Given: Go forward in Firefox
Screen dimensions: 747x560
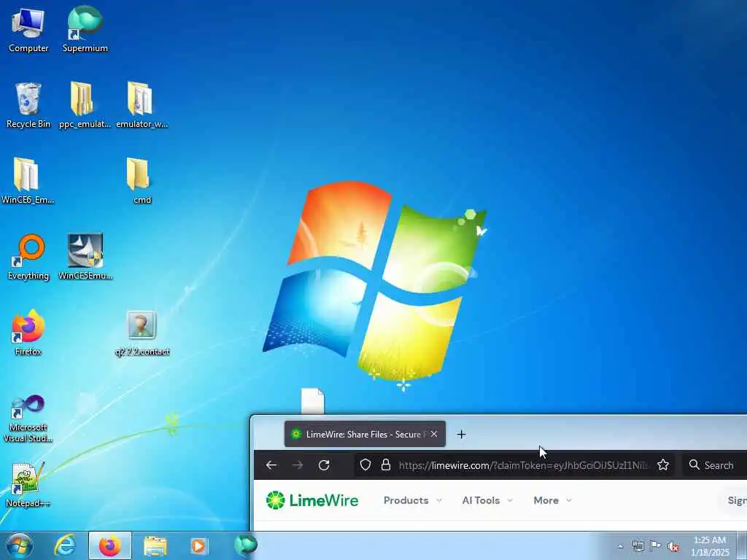Looking at the screenshot, I should [x=298, y=465].
